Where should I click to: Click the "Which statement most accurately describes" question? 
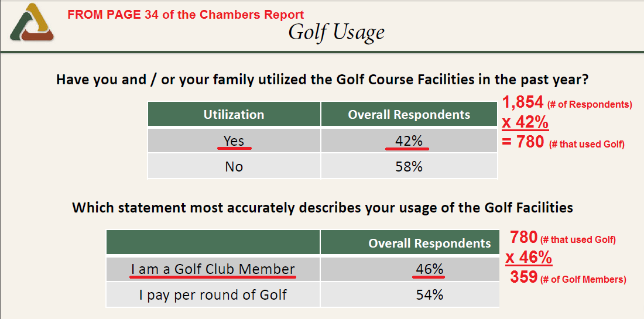[322, 207]
